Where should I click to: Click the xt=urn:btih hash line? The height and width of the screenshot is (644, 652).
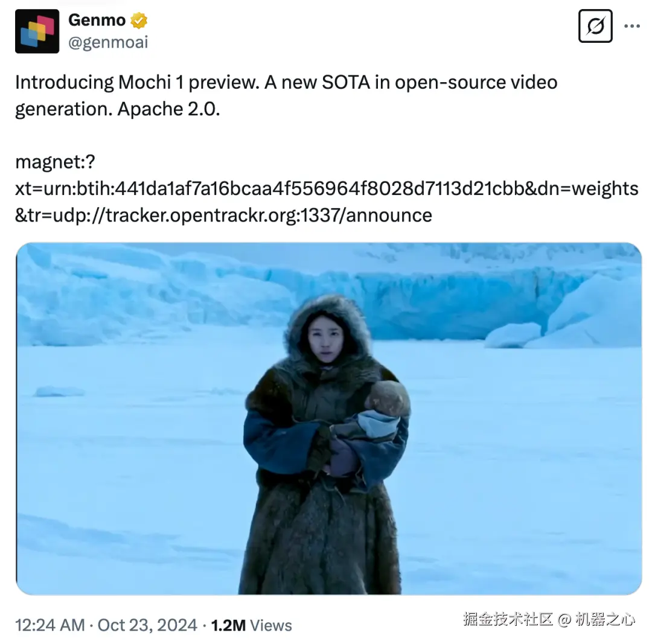[327, 188]
